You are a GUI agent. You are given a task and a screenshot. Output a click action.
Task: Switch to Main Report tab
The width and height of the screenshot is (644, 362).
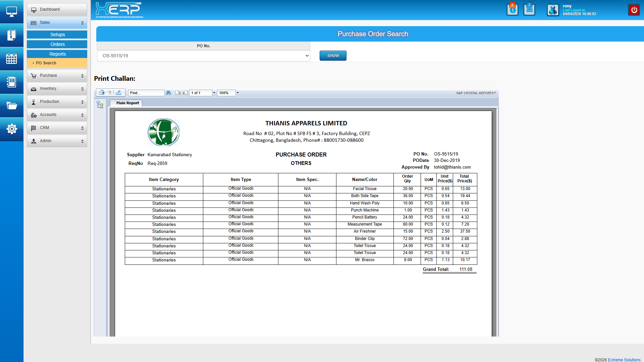(x=127, y=103)
